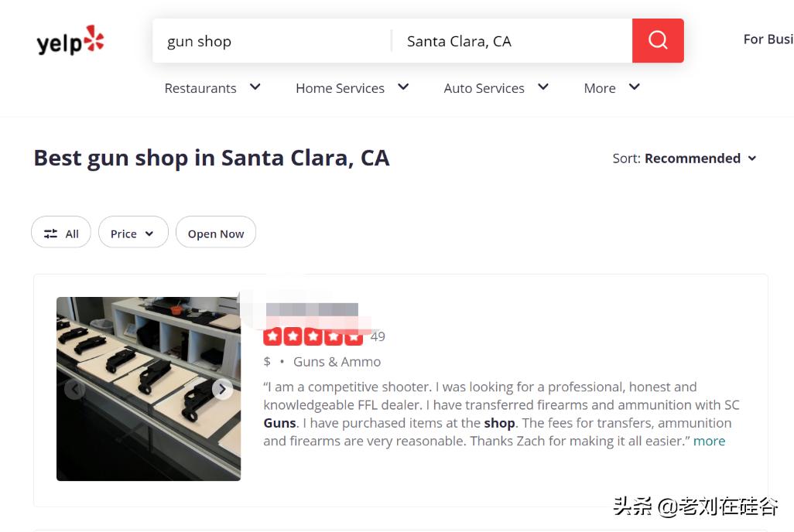The height and width of the screenshot is (532, 794).
Task: Click the red search magnifier button
Action: 658,40
